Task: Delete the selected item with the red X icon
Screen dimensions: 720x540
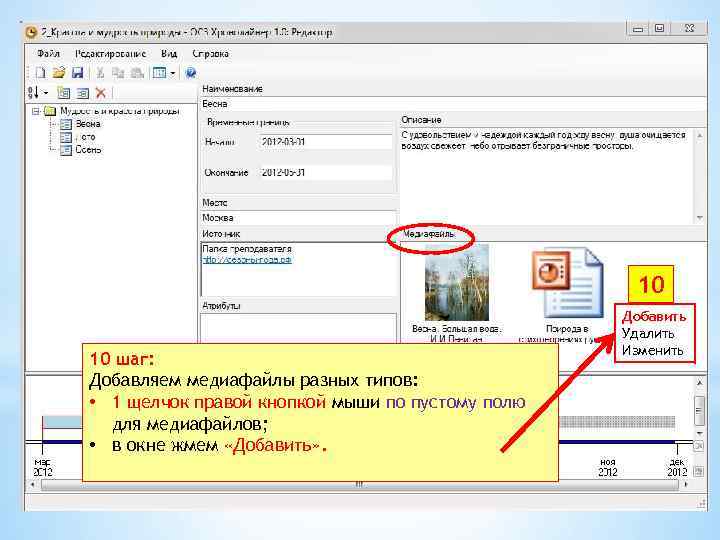Action: [101, 93]
